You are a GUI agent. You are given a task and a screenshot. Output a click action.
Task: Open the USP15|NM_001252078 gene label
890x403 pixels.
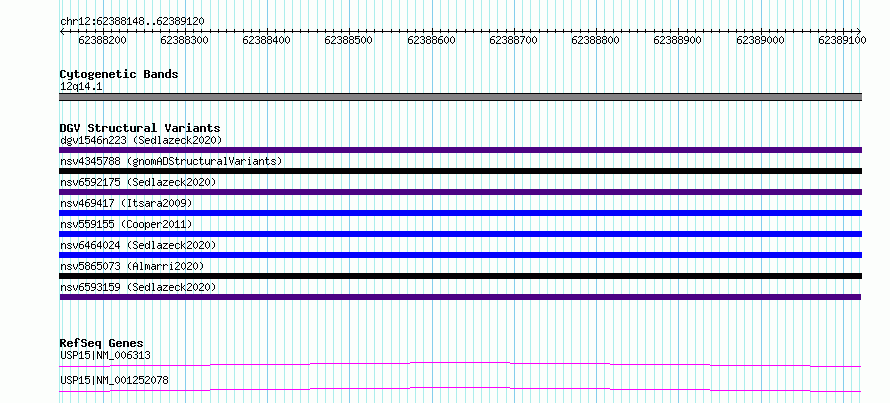114,380
